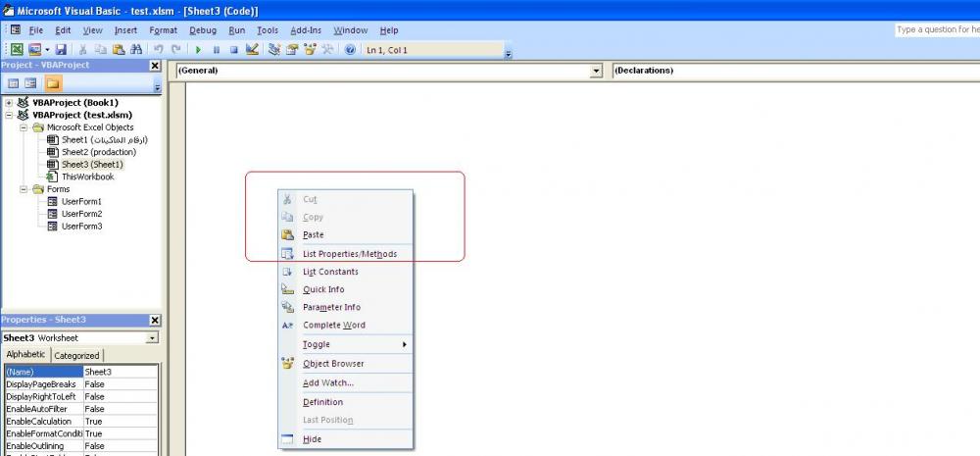Collapse the Forms folder node
This screenshot has height=456, width=980.
24,189
